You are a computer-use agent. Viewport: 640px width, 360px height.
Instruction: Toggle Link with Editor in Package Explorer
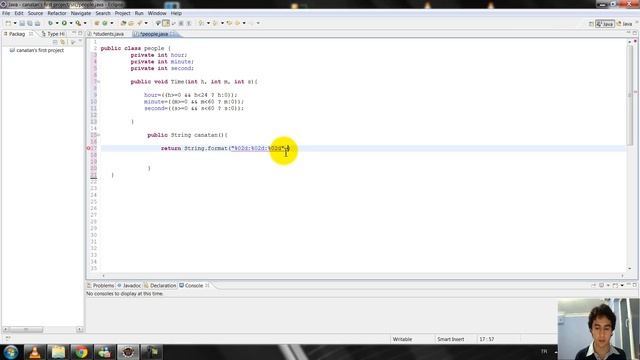(63, 42)
